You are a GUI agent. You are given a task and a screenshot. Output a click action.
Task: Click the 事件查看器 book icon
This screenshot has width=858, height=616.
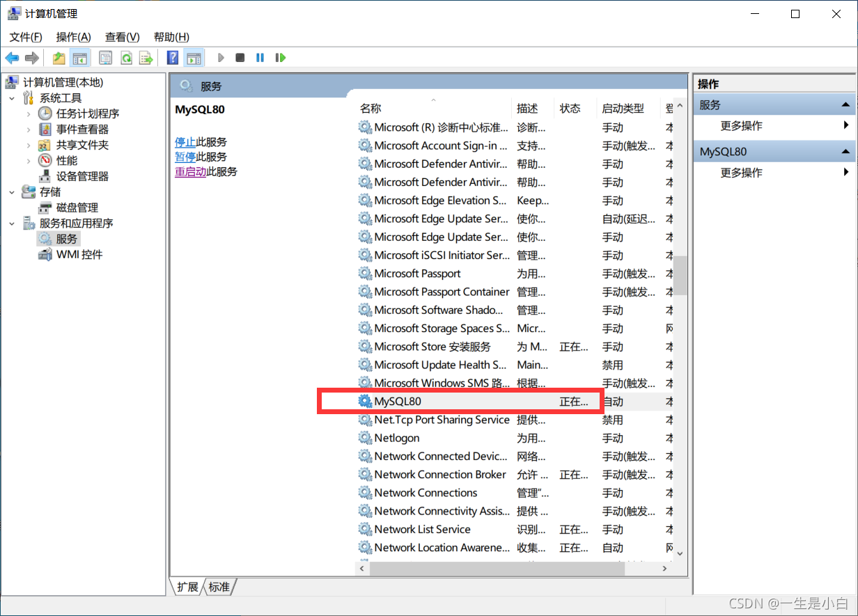[45, 129]
